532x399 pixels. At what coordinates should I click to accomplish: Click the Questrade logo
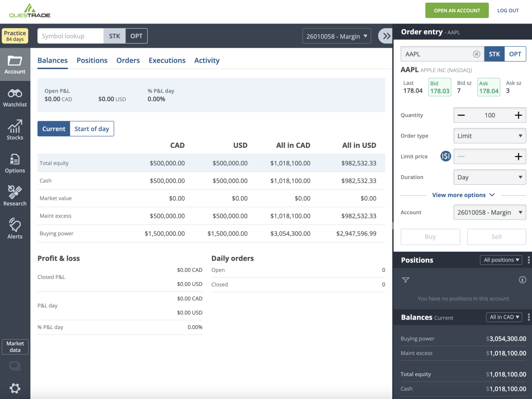pos(30,11)
